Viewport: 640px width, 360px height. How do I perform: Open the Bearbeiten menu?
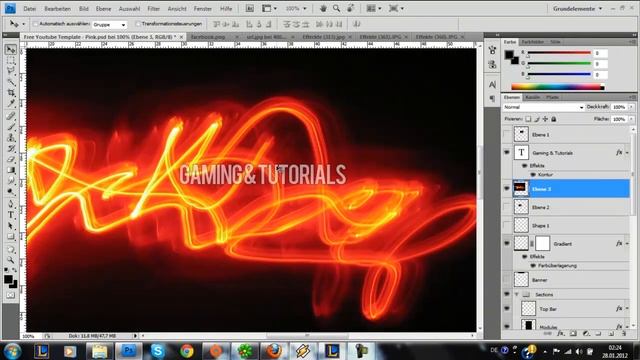[58, 9]
